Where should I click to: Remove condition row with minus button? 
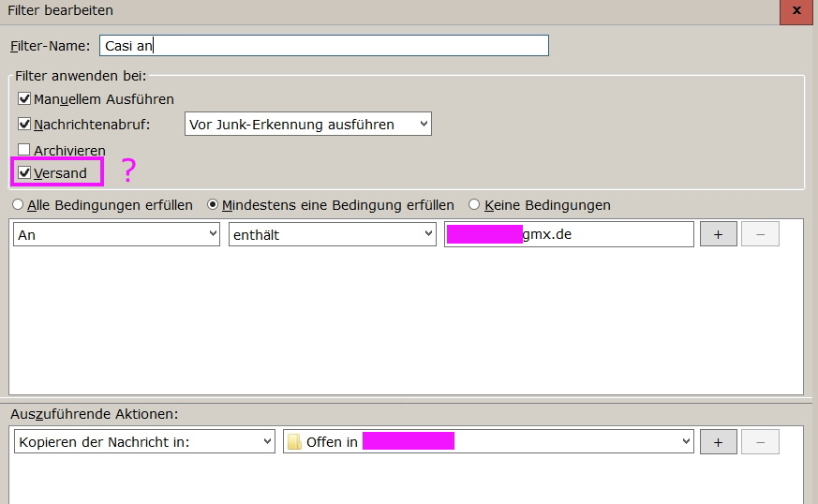pos(760,234)
